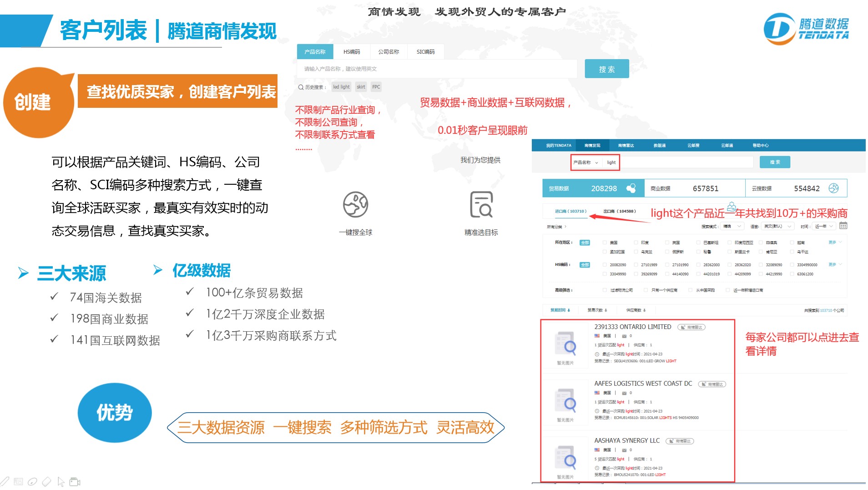The height and width of the screenshot is (490, 868).
Task: Click the product name search input field
Action: (437, 69)
